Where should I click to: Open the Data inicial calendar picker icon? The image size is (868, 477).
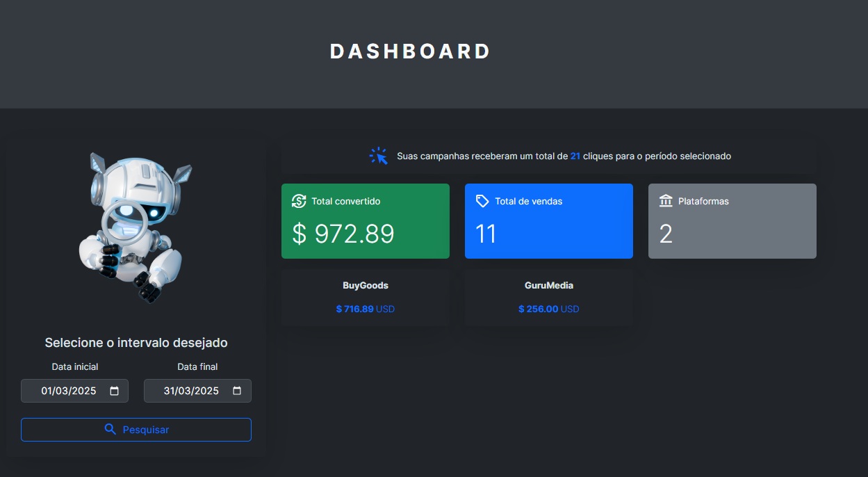[x=115, y=391]
